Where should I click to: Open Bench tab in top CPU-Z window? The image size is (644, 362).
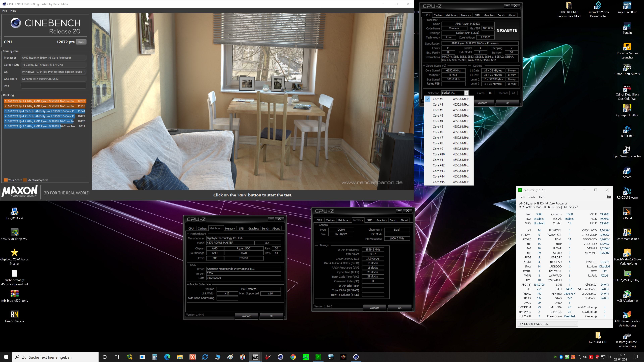[x=501, y=15]
